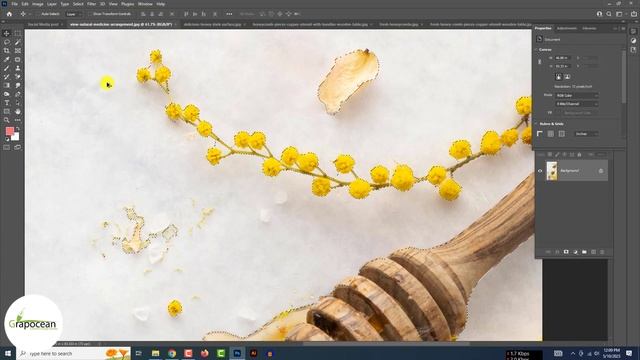Open Google Chrome from the taskbar
640x360 pixels.
coord(172,353)
